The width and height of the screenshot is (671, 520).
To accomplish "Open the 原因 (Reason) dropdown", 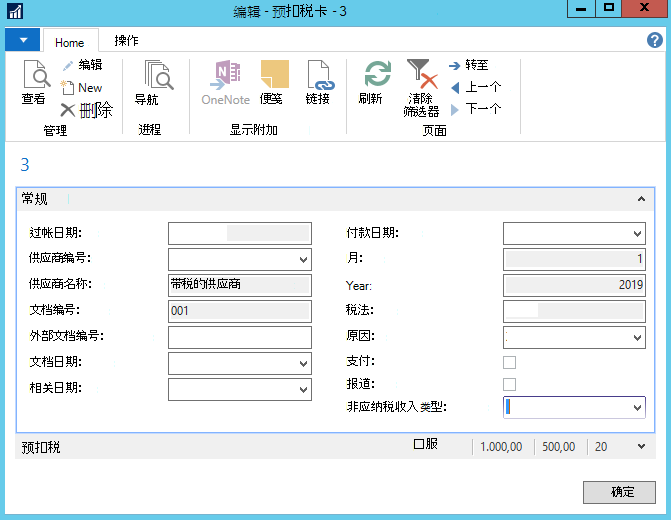I will tap(637, 338).
